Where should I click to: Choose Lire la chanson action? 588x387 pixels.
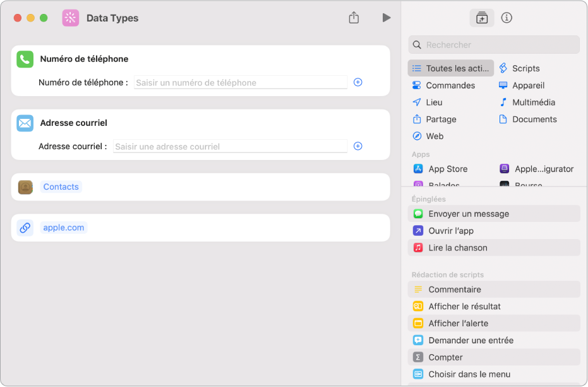494,248
